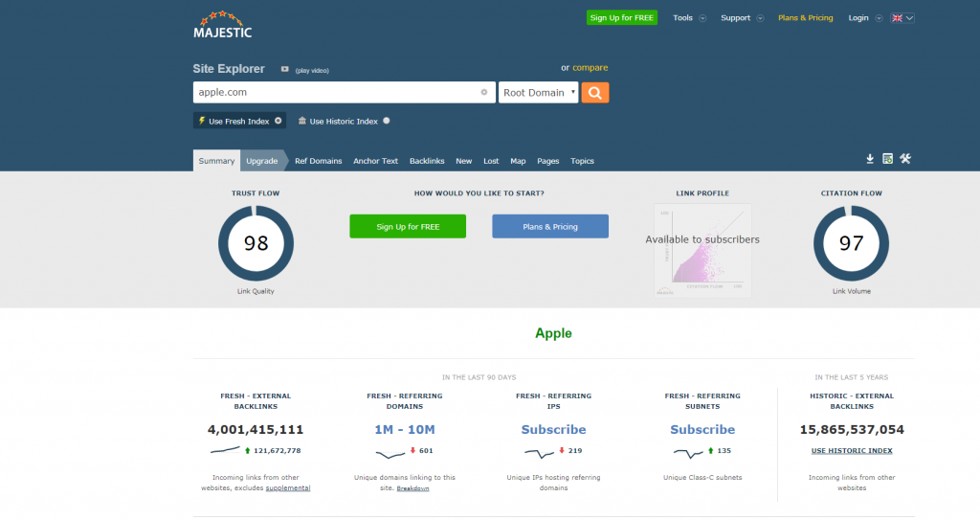This screenshot has height=520, width=980.
Task: Click the 4,001,415,111 backlinks count
Action: tap(256, 429)
